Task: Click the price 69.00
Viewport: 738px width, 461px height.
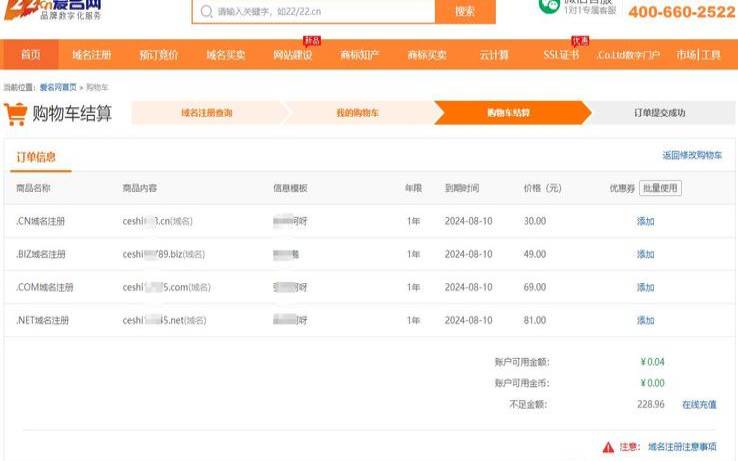Action: pos(535,287)
